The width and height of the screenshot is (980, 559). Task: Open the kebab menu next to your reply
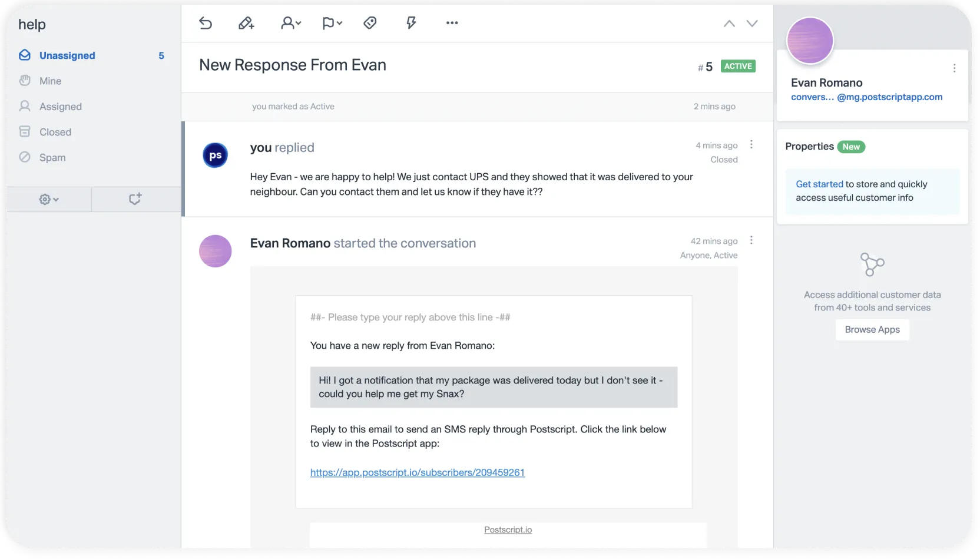(751, 144)
